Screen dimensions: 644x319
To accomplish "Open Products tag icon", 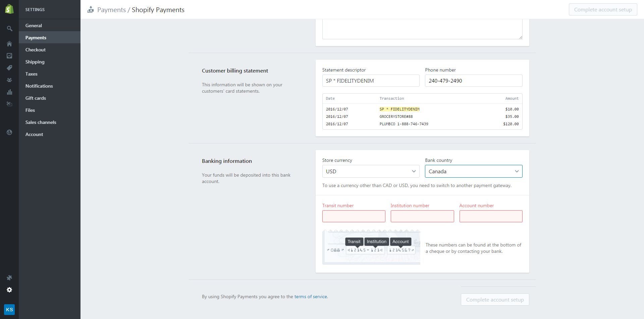I will (9, 68).
